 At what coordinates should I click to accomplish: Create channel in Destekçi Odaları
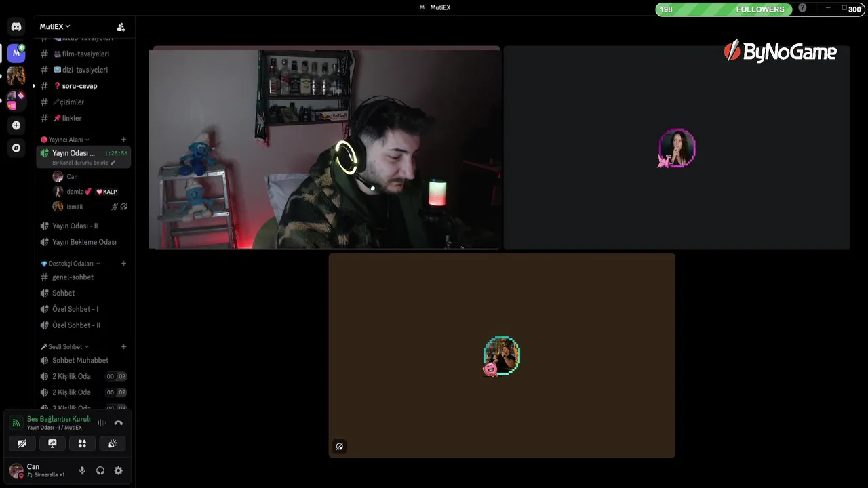point(123,264)
